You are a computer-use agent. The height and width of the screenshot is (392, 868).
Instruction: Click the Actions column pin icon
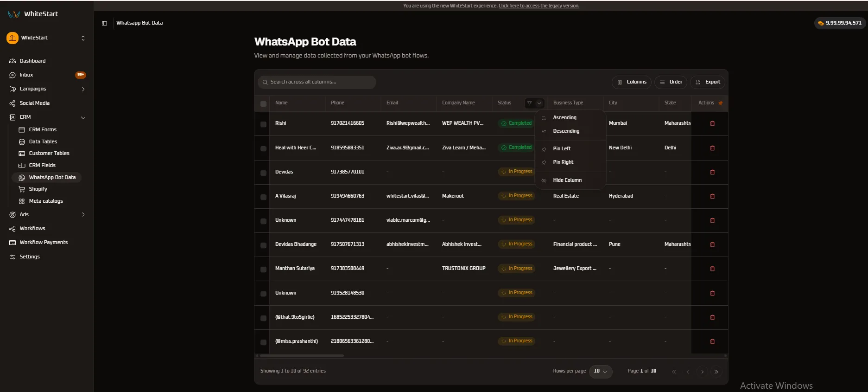720,103
